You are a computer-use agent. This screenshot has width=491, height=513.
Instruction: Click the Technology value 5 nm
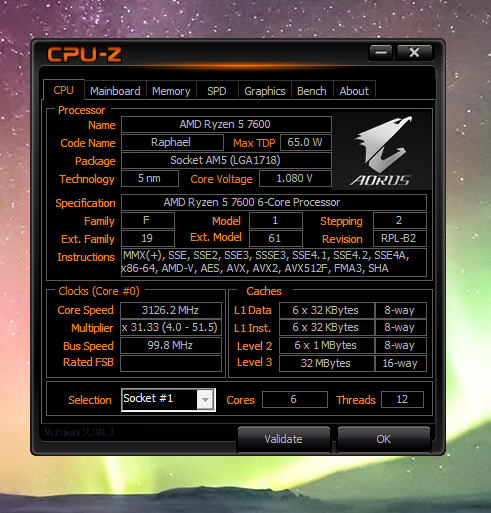click(150, 178)
